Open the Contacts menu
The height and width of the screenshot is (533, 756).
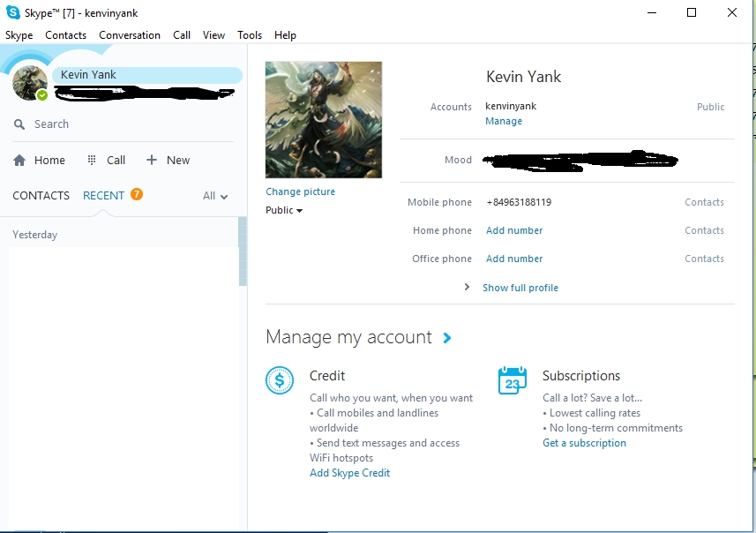[65, 35]
